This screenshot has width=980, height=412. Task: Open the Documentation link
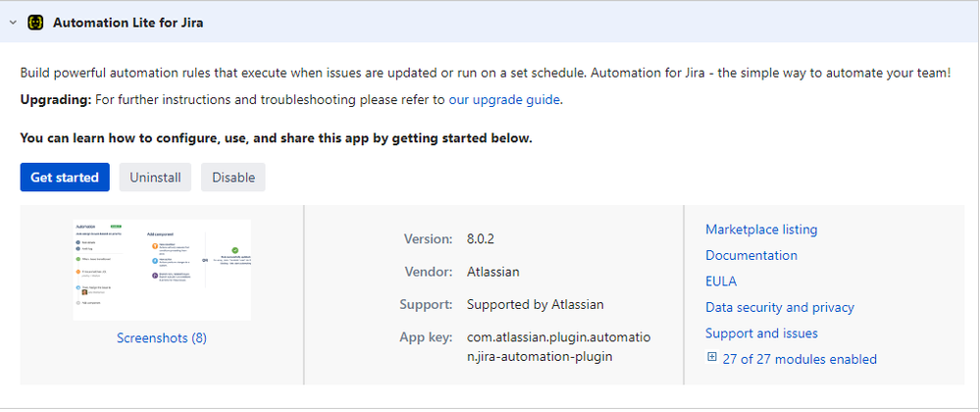[x=751, y=255]
